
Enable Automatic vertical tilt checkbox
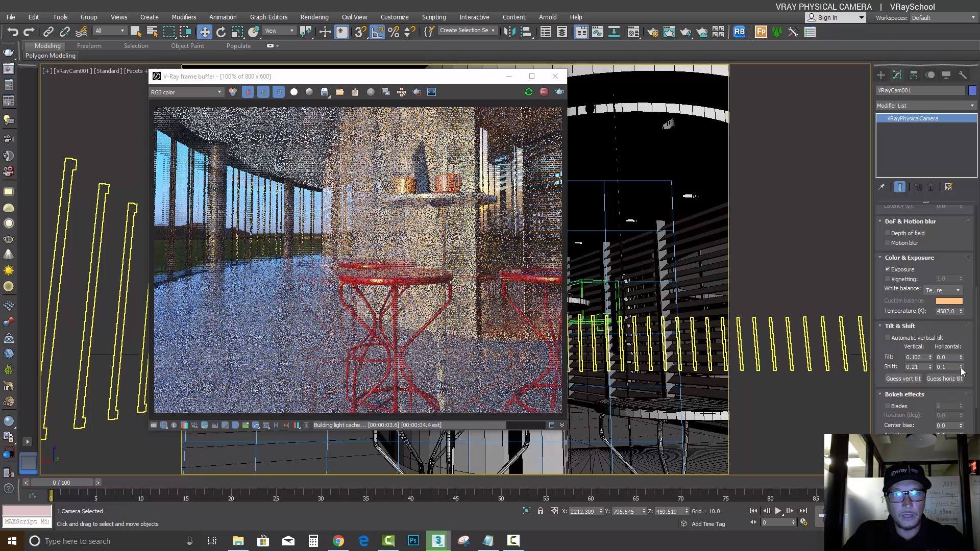[x=888, y=338]
